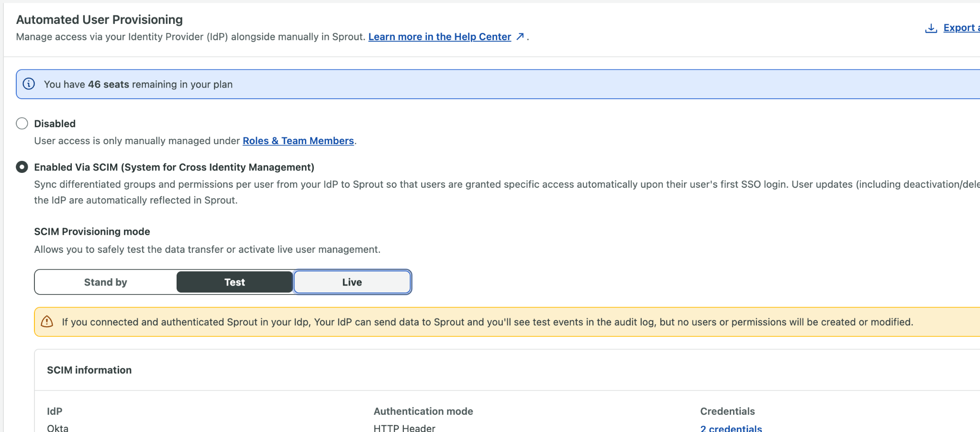Switch provisioning mode to Live
Image resolution: width=980 pixels, height=432 pixels.
352,282
